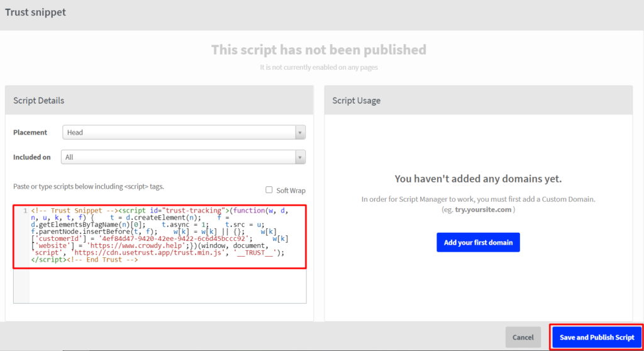Viewport: 644px width, 351px height.
Task: Open the Included on dropdown showing All
Action: point(183,157)
